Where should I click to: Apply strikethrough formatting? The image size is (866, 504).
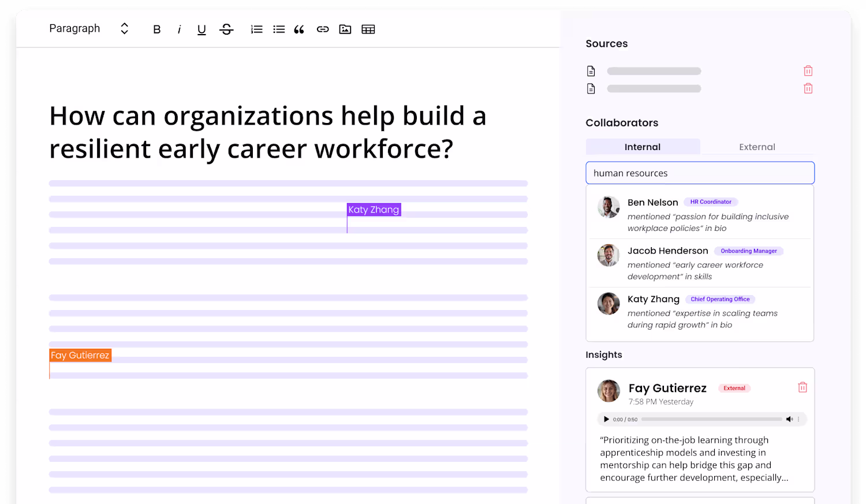pos(226,29)
